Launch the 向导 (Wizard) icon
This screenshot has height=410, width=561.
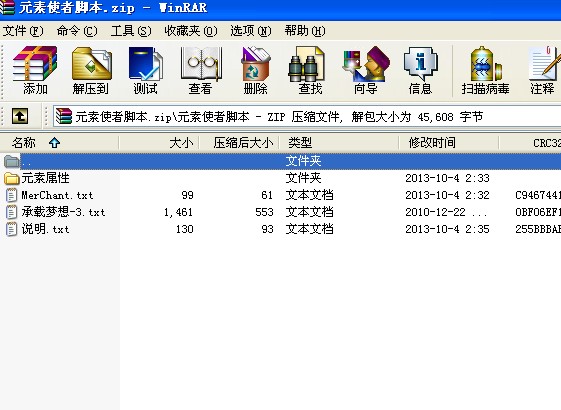[365, 70]
